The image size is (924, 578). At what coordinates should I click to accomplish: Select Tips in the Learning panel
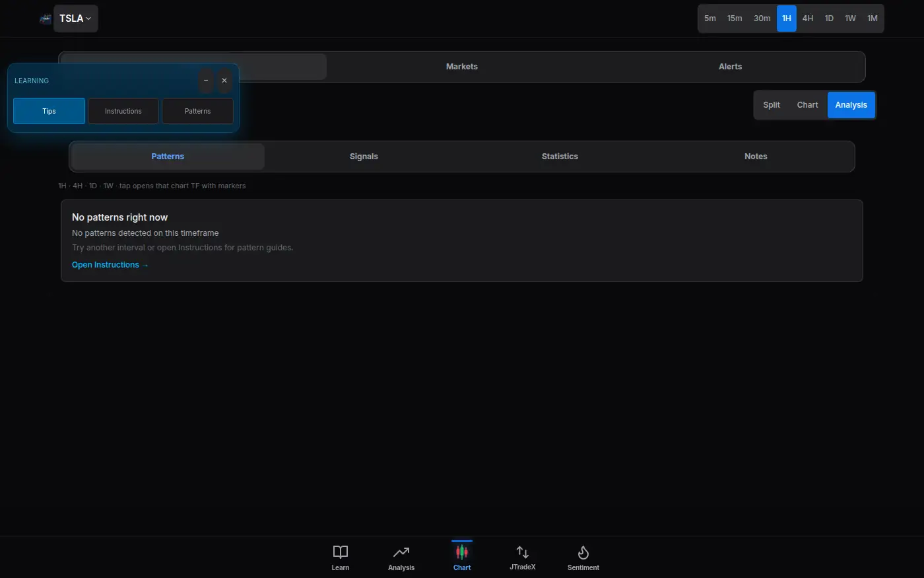coord(49,111)
